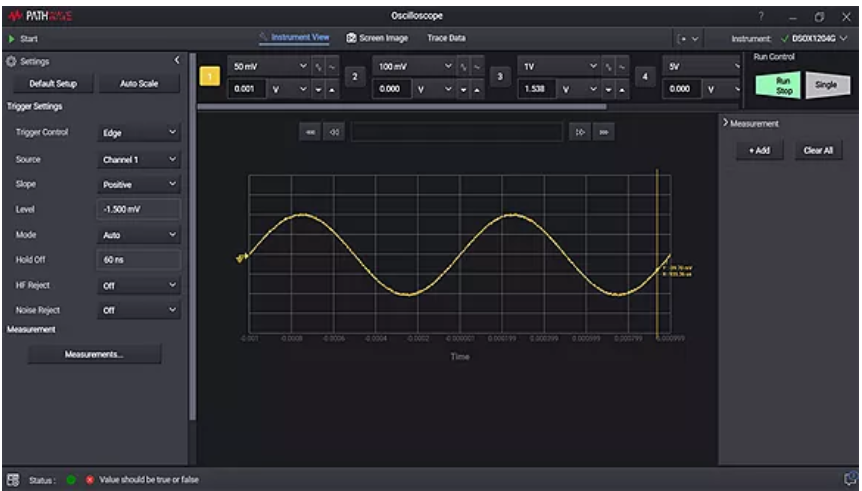Click the Measurements... button
Image resolution: width=862 pixels, height=491 pixels.
point(94,354)
